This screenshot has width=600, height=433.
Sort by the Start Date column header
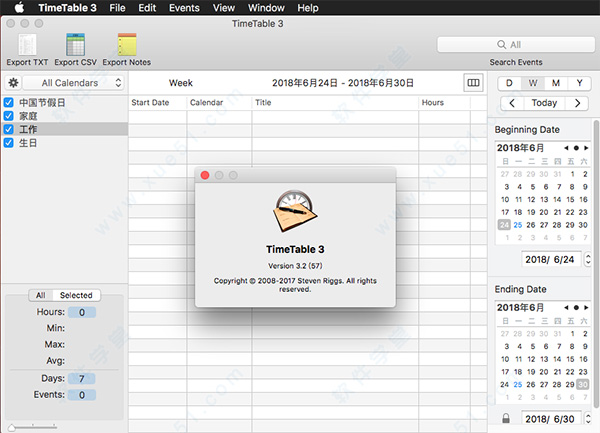click(157, 103)
